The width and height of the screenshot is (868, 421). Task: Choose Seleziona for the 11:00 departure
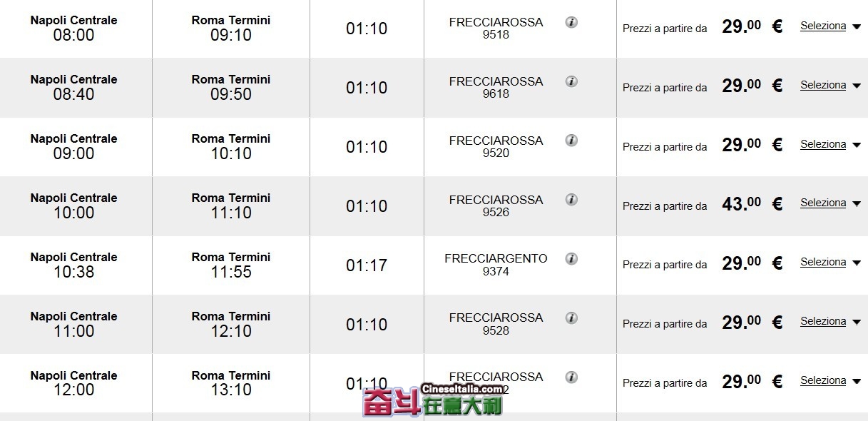pyautogui.click(x=823, y=321)
